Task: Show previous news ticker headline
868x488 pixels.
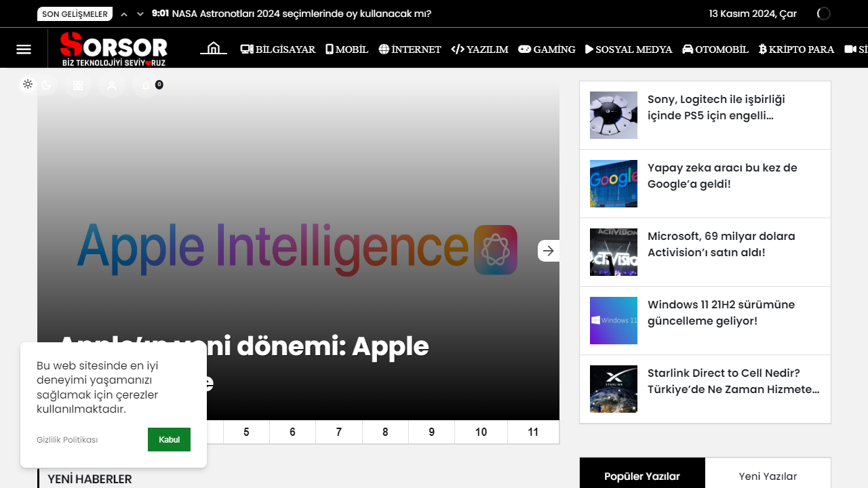Action: [x=124, y=14]
